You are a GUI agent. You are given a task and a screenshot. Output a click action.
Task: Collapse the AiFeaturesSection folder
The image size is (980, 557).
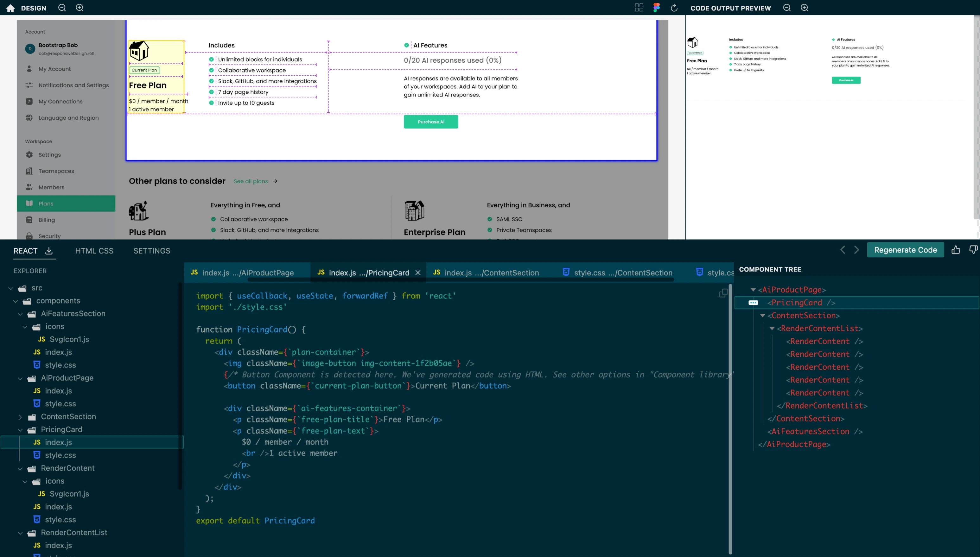pos(20,314)
